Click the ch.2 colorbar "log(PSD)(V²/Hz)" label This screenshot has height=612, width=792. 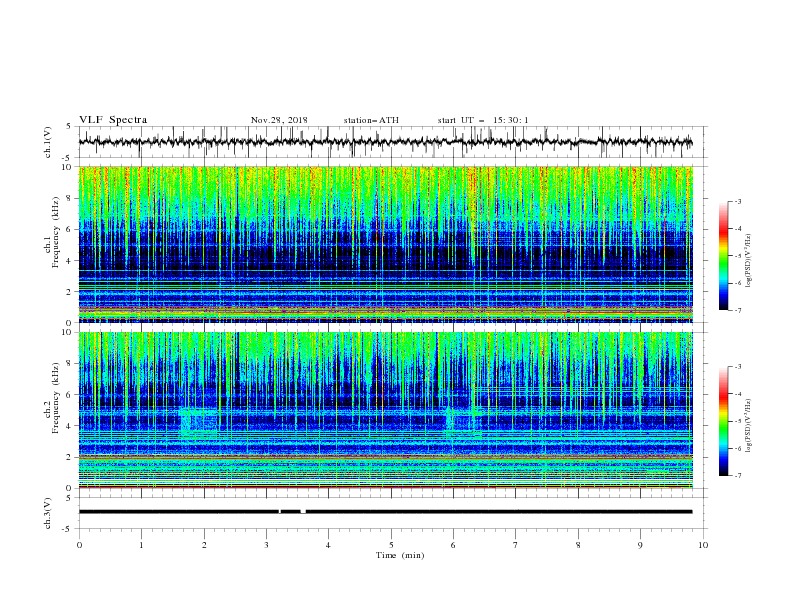[x=749, y=426]
